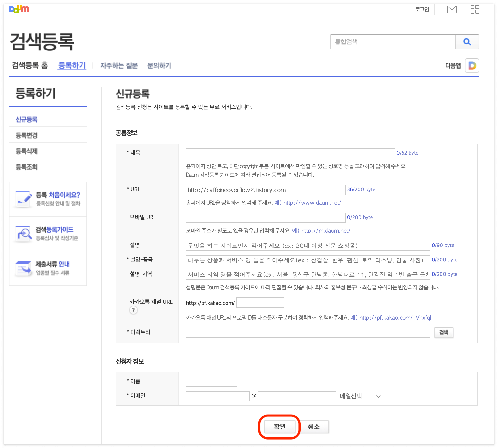
Task: Open the 문의하기 tab
Action: click(x=159, y=65)
